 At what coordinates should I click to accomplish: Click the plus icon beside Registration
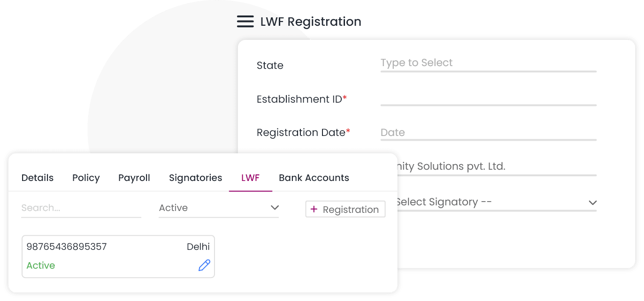pyautogui.click(x=314, y=209)
